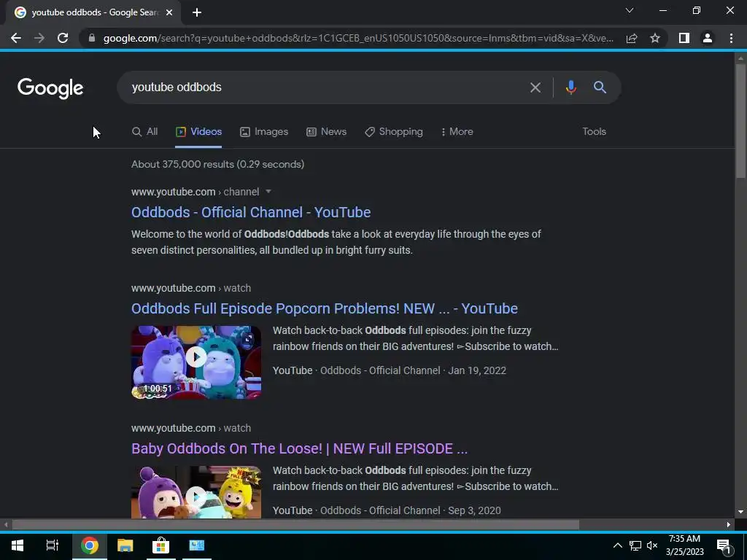Share this page from address bar
747x560 pixels.
coord(632,38)
